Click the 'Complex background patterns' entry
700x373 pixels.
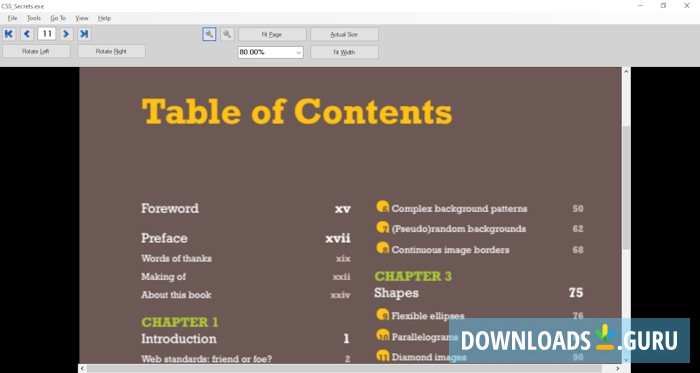(x=459, y=208)
